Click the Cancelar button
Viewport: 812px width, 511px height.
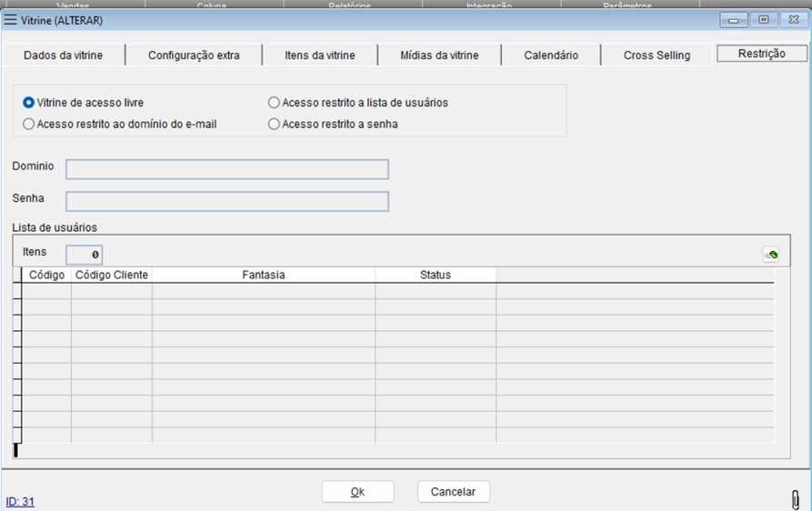coord(453,491)
